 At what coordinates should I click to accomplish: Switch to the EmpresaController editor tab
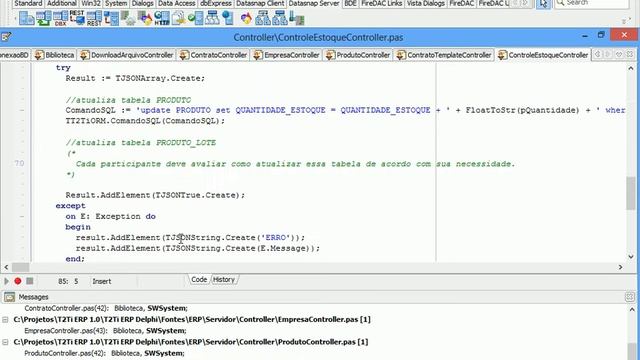click(x=287, y=55)
